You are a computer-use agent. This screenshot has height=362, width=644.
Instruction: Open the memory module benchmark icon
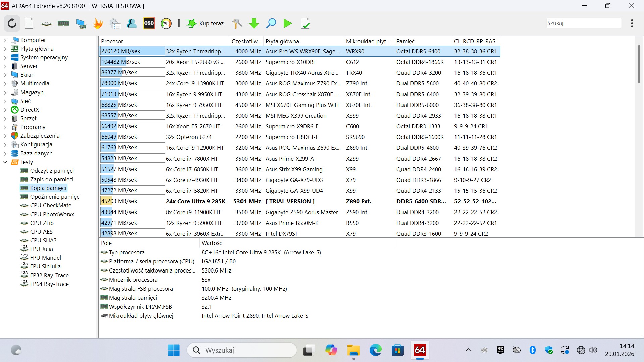click(x=63, y=23)
